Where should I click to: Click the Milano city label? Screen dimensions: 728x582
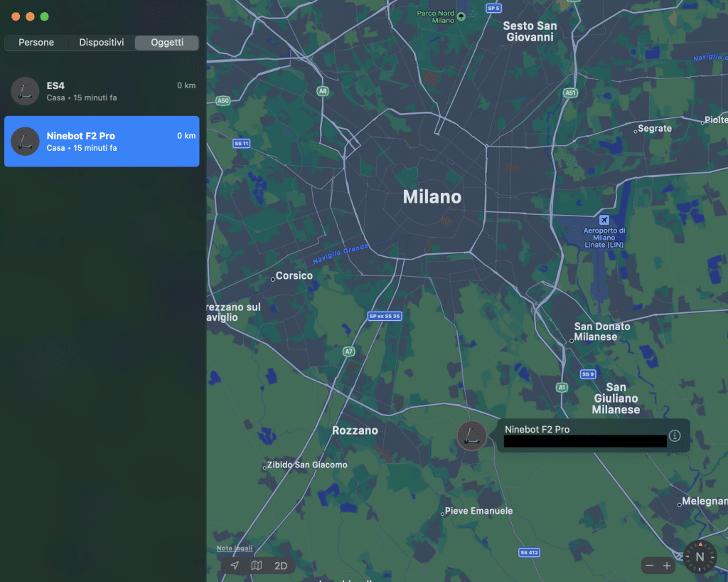click(x=432, y=197)
